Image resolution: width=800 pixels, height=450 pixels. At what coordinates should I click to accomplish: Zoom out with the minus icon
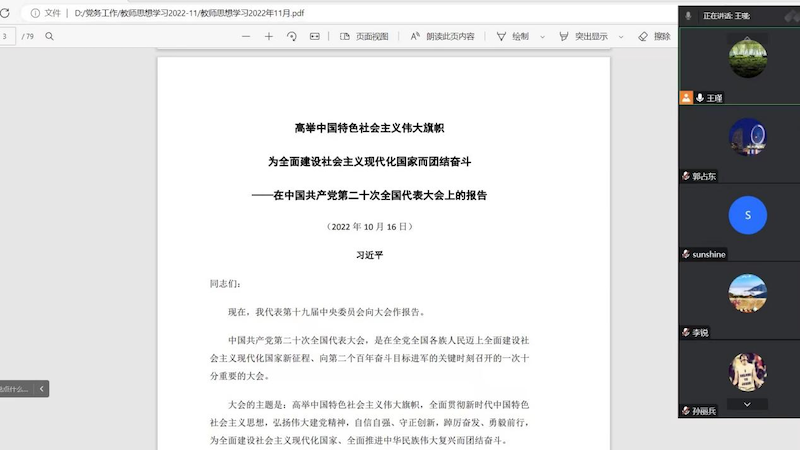(x=246, y=36)
